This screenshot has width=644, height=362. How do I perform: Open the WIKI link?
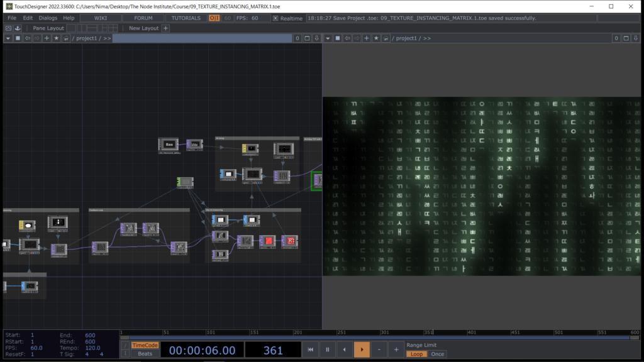pos(101,18)
